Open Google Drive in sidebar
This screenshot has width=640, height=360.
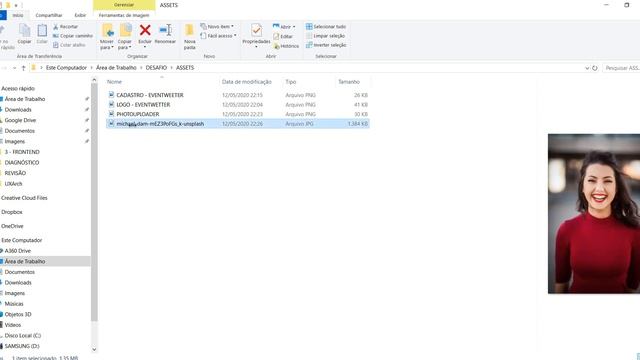point(20,120)
